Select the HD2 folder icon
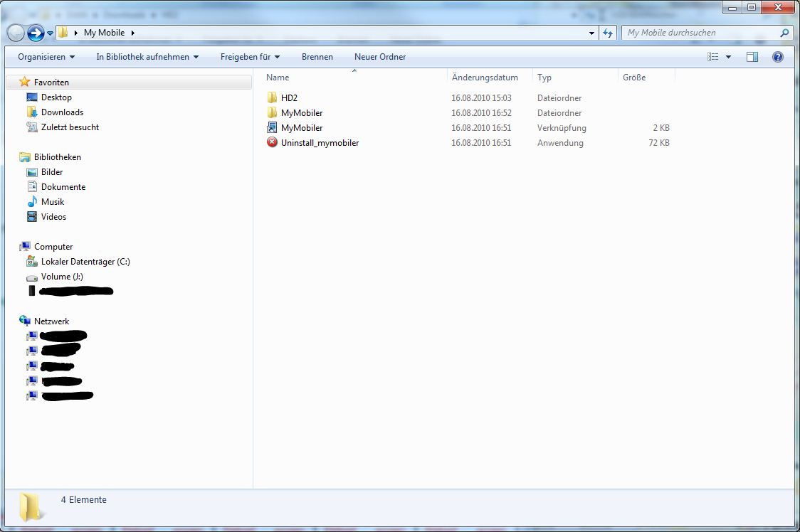The width and height of the screenshot is (800, 532). pos(272,98)
